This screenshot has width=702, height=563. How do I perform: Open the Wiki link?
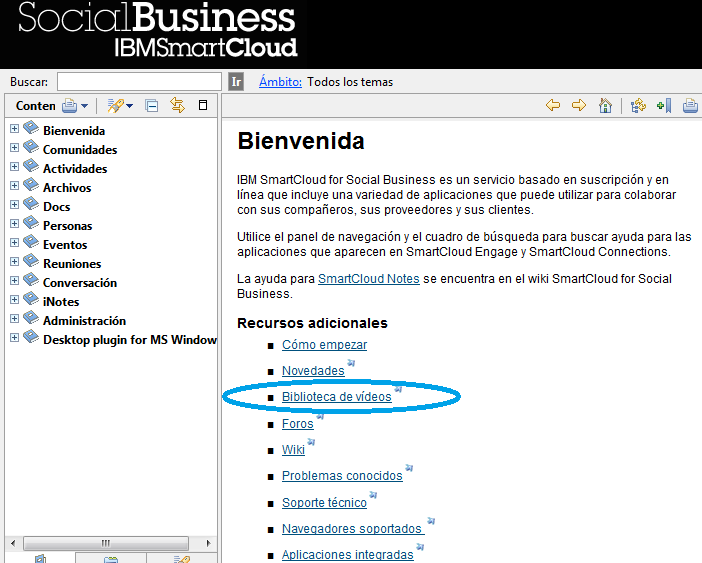coord(293,450)
